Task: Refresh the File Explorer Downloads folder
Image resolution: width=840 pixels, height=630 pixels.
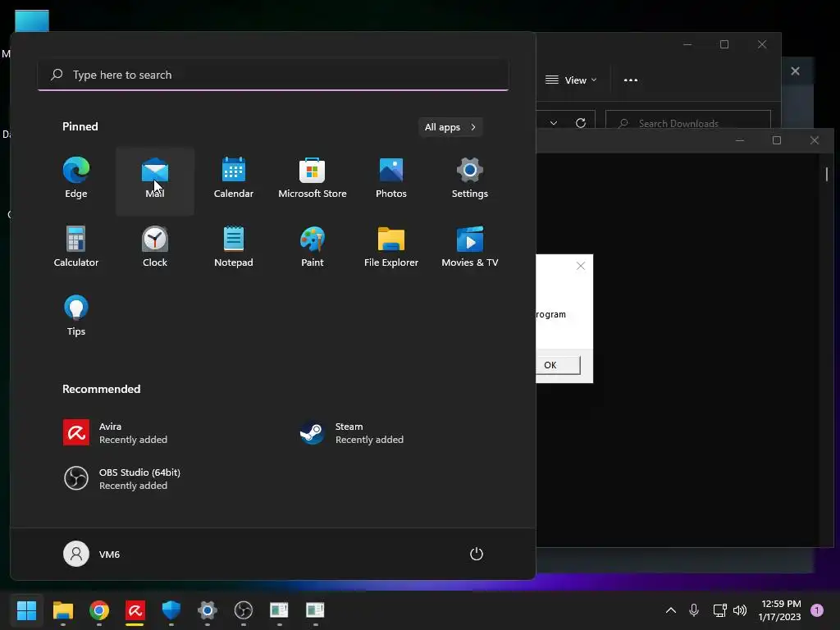Action: pyautogui.click(x=581, y=123)
